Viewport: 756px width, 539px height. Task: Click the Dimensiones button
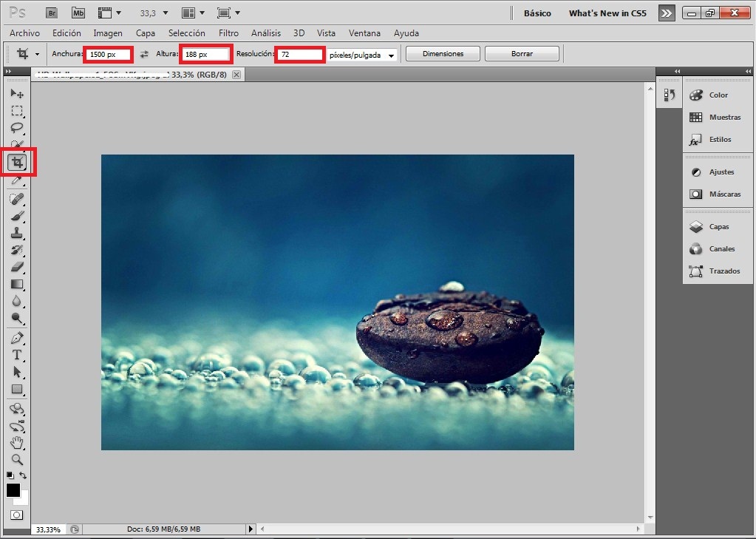(x=443, y=54)
